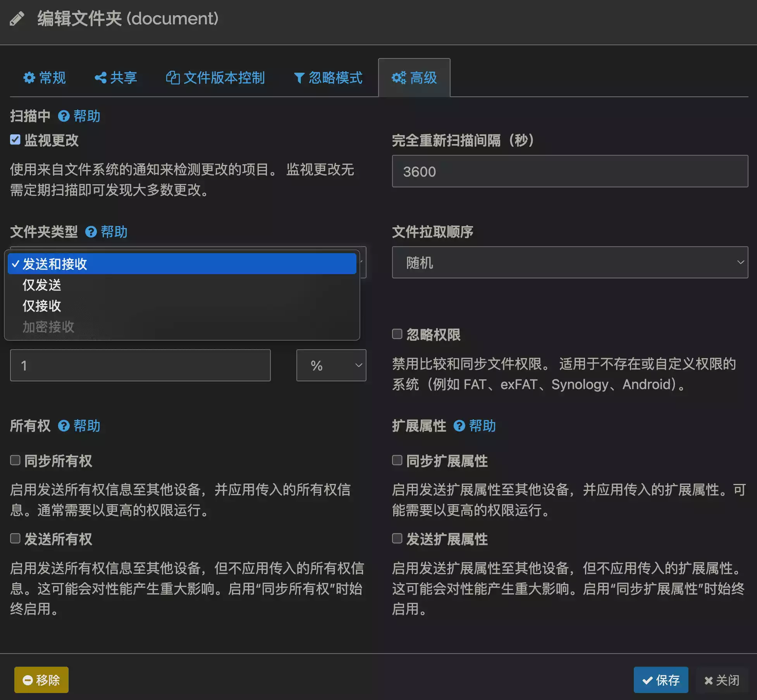757x700 pixels.
Task: Click the rescan interval field showing 3600
Action: [x=569, y=172]
